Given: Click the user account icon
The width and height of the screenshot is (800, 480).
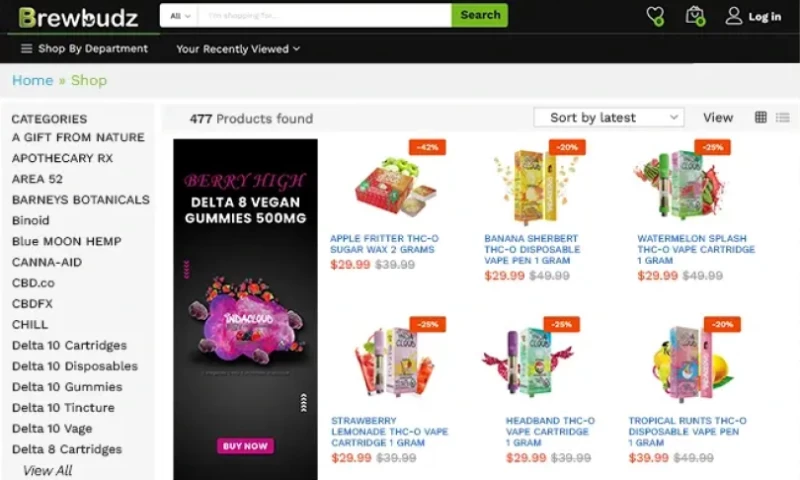Looking at the screenshot, I should coord(734,16).
